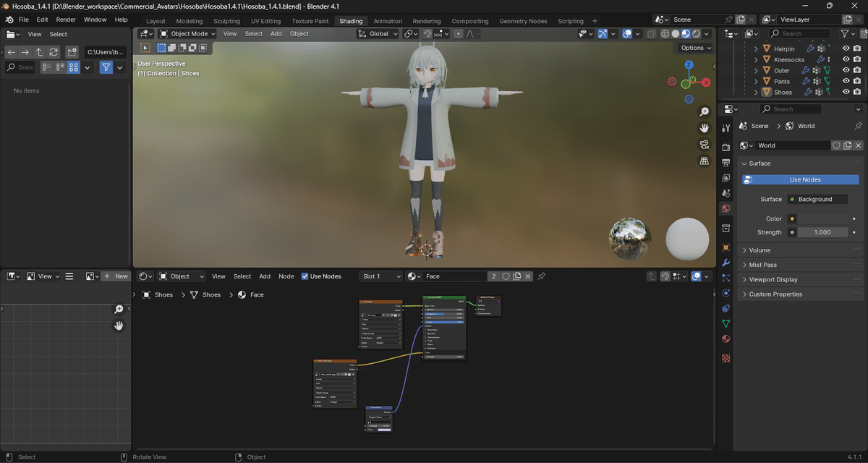This screenshot has width=868, height=463.
Task: Create new folder in file browser
Action: pos(72,52)
